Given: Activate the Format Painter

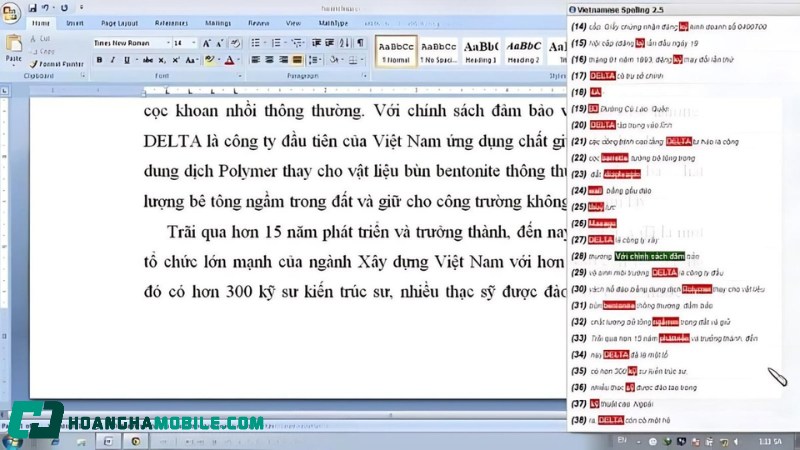Looking at the screenshot, I should click(56, 64).
